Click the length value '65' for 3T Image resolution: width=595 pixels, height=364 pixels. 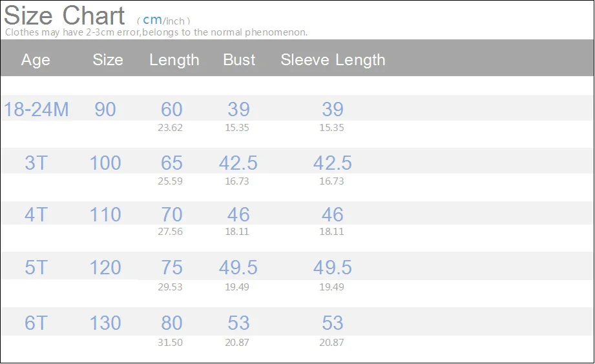pos(172,163)
